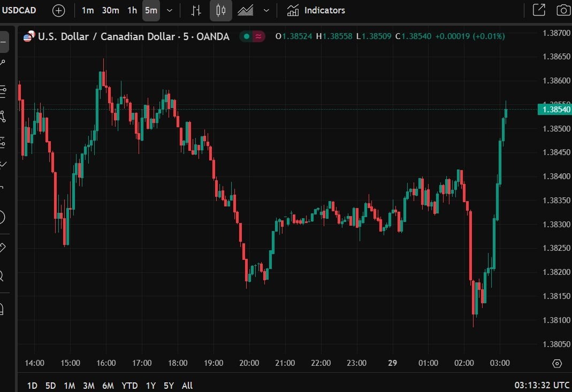The width and height of the screenshot is (572, 392).
Task: Click the low value L1.38509
Action: click(x=374, y=36)
